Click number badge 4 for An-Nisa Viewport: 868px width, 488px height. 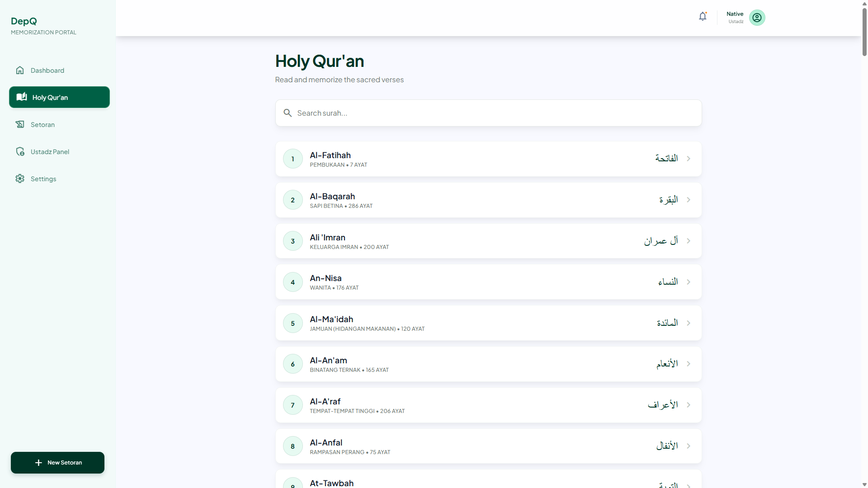coord(293,282)
